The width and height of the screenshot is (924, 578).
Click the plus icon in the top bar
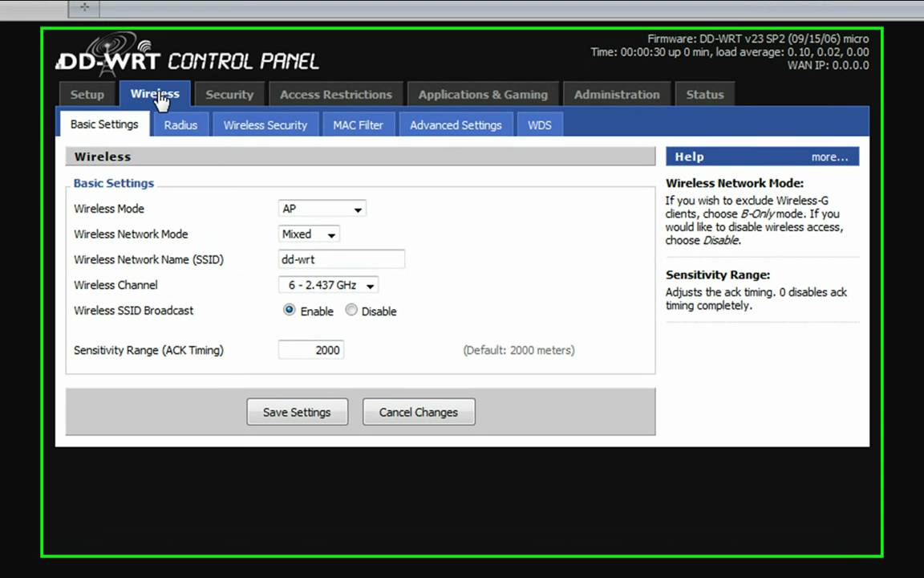[84, 8]
